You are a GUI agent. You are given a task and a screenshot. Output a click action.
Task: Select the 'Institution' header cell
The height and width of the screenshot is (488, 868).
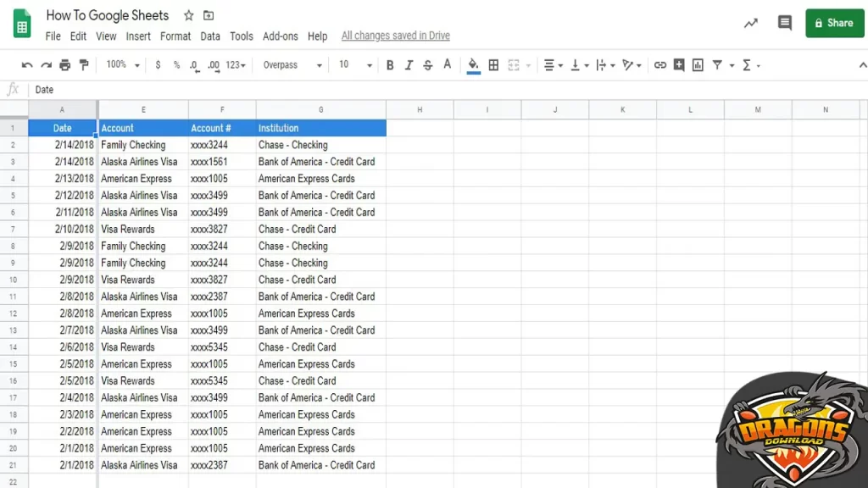point(320,128)
